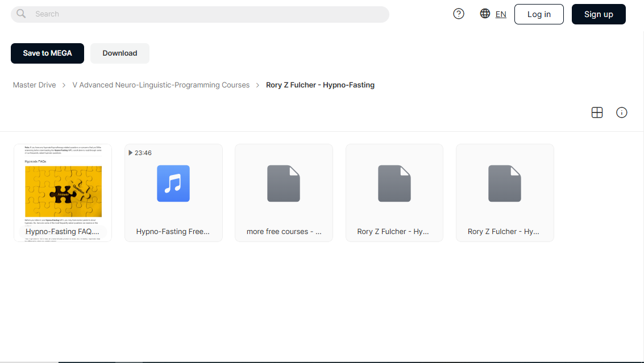Open V Advanced Neuro-Linguistic-Programming Courses breadcrumb
644x363 pixels.
161,85
